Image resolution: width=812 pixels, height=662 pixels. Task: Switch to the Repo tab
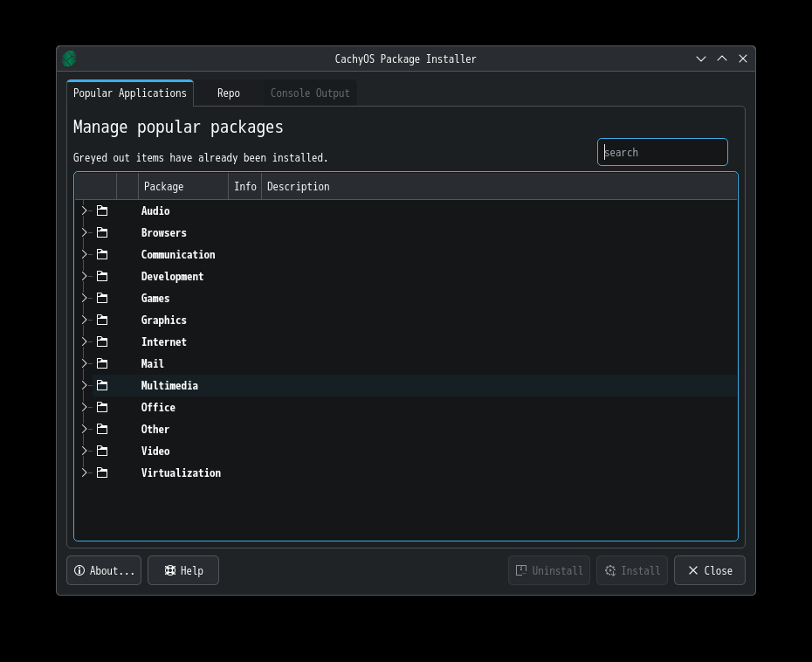point(228,93)
